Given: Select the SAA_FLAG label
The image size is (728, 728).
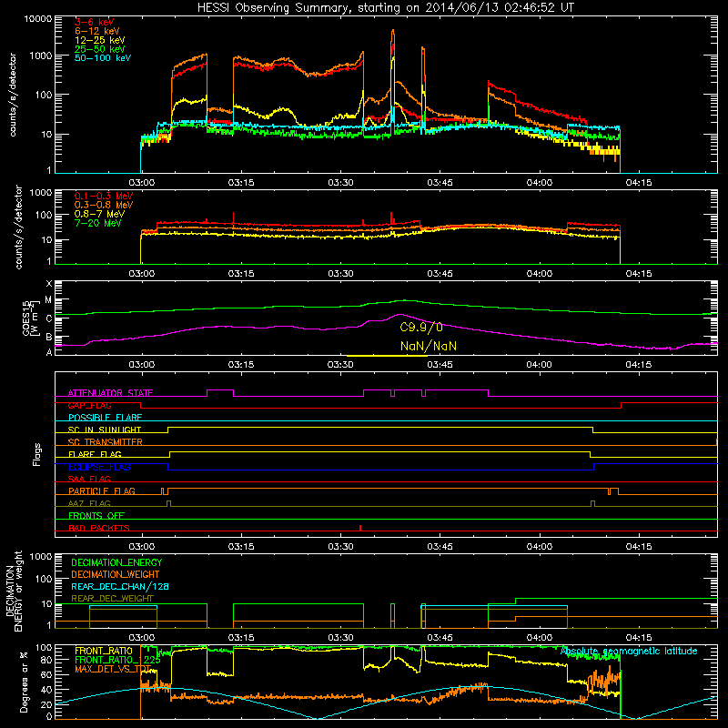Looking at the screenshot, I should tap(89, 479).
